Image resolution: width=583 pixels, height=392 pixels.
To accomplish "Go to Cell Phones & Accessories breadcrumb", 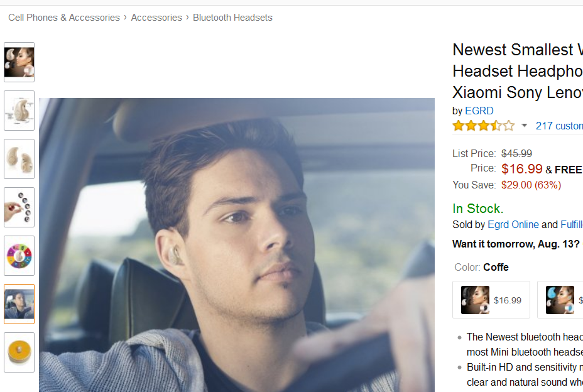I will (x=64, y=18).
